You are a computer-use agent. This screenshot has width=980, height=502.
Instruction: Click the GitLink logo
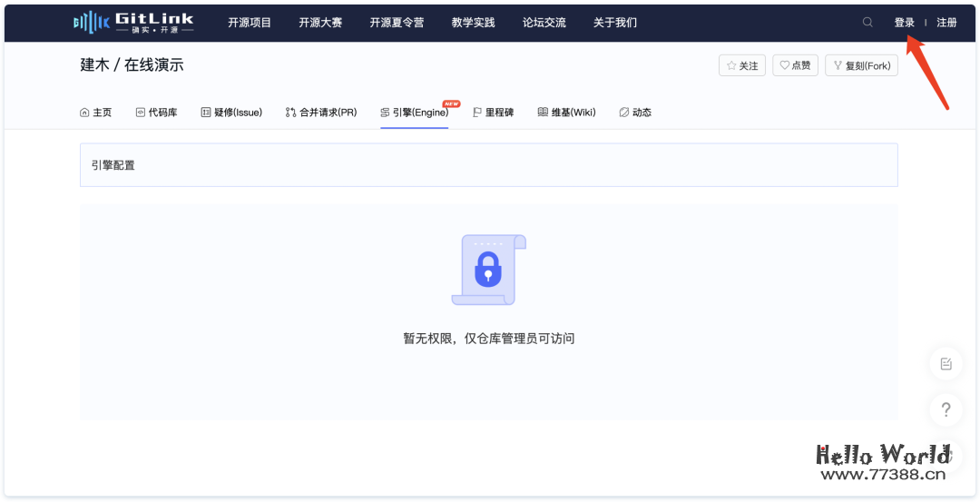tap(133, 22)
